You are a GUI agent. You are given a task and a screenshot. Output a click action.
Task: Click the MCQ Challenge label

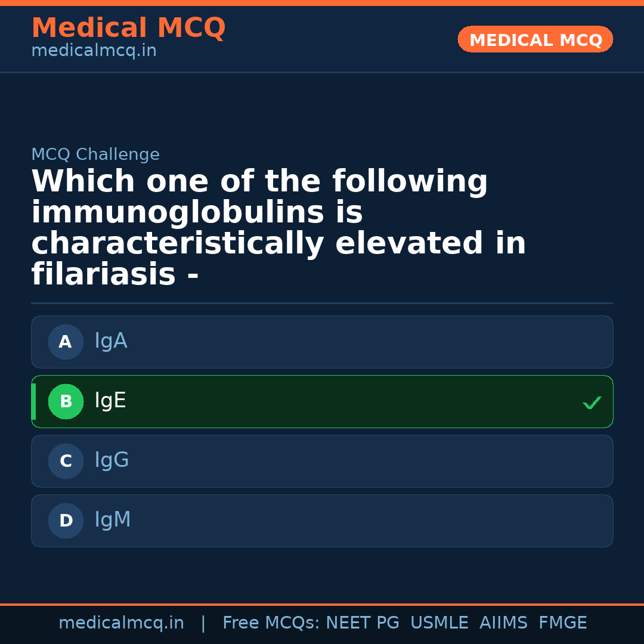(95, 155)
